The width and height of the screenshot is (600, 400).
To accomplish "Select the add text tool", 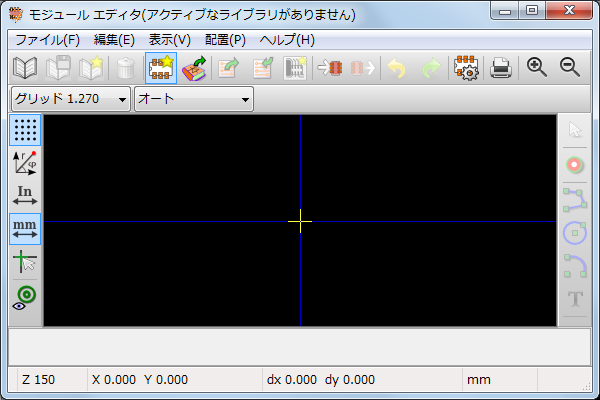I will click(575, 299).
